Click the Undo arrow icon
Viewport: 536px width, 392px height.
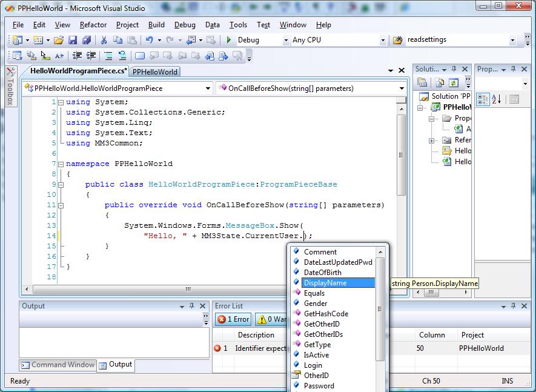point(150,40)
